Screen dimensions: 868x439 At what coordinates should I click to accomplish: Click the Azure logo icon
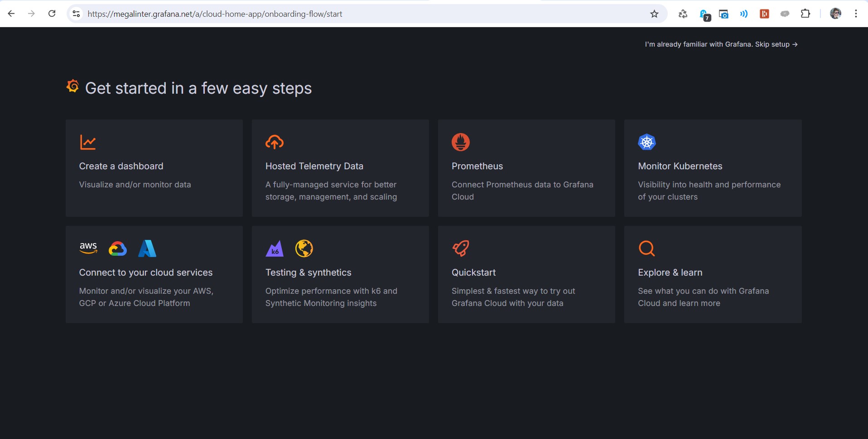pyautogui.click(x=147, y=248)
